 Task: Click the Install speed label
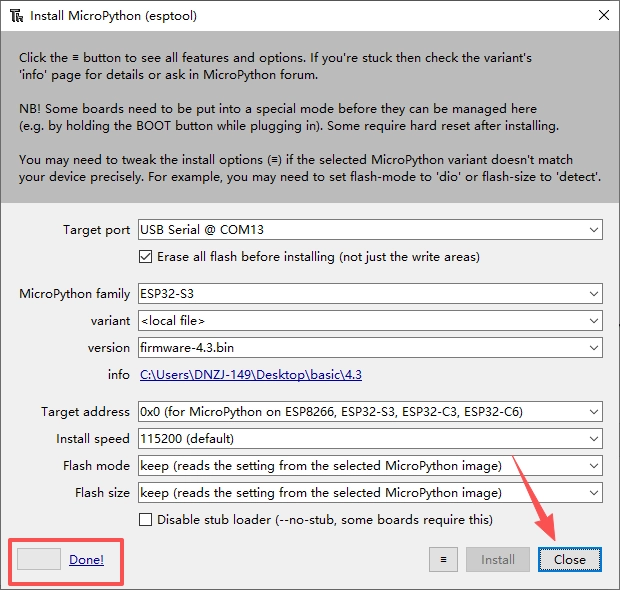pos(93,439)
